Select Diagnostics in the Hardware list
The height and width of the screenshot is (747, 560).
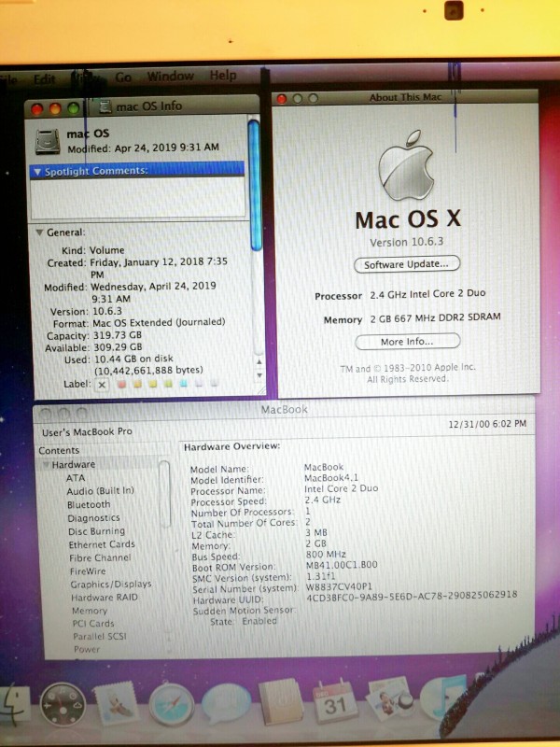pyautogui.click(x=93, y=518)
